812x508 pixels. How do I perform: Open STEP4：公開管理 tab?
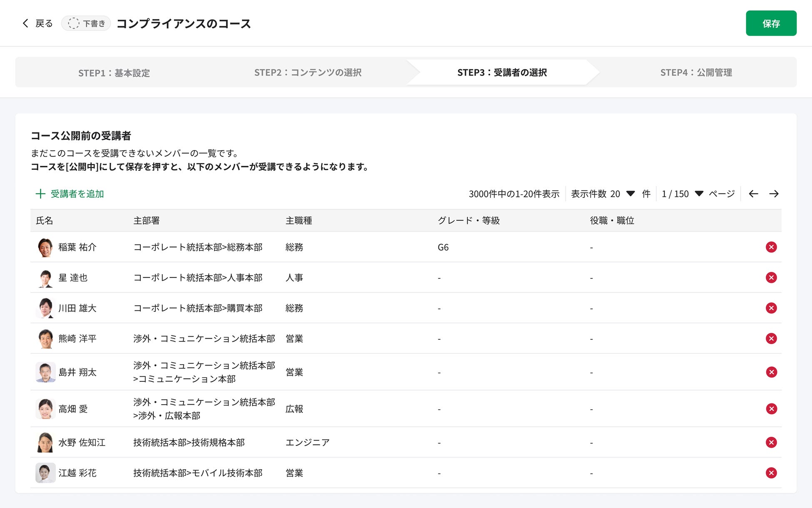[696, 73]
